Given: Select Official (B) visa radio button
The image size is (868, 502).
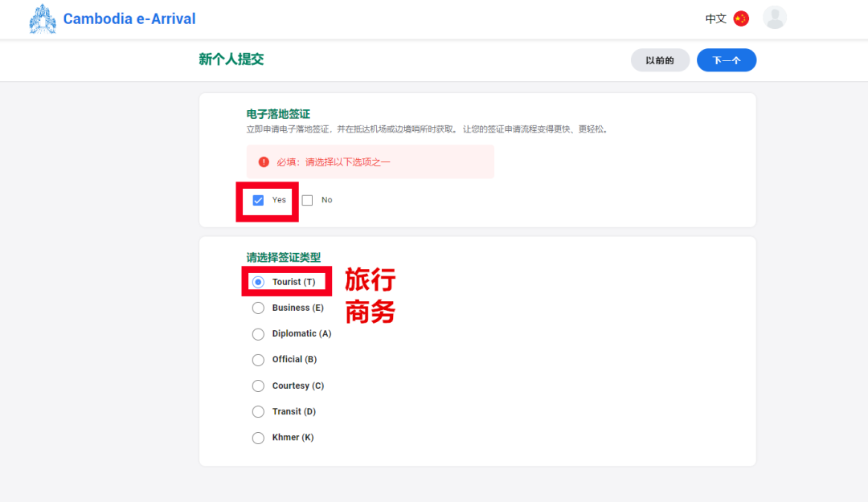Looking at the screenshot, I should (258, 360).
